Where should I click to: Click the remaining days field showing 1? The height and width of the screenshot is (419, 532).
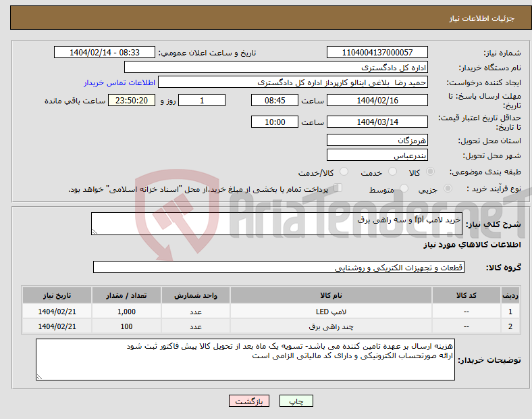(202, 100)
